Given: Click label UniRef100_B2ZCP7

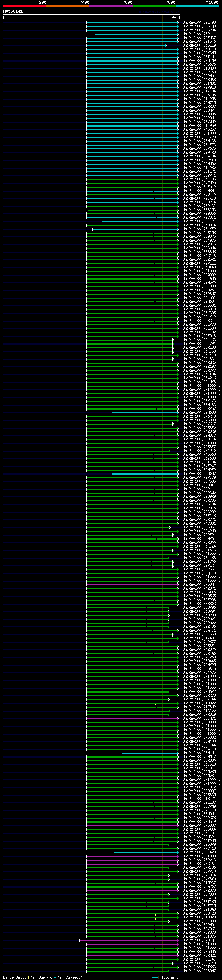Looking at the screenshot, I should [x=199, y=221].
